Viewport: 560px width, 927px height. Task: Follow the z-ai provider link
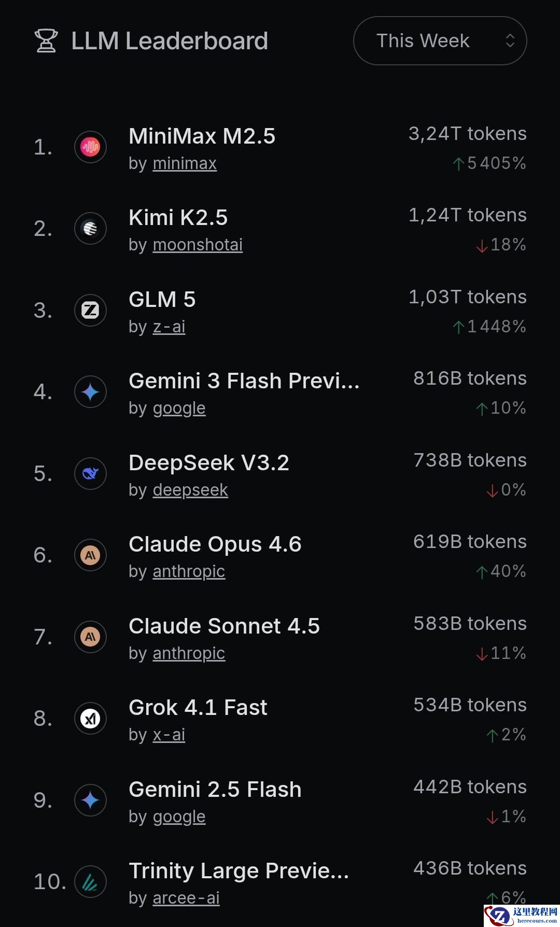[169, 327]
